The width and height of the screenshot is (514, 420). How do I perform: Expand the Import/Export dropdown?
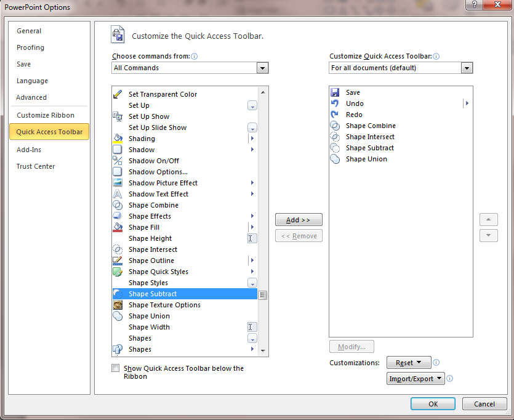point(416,379)
